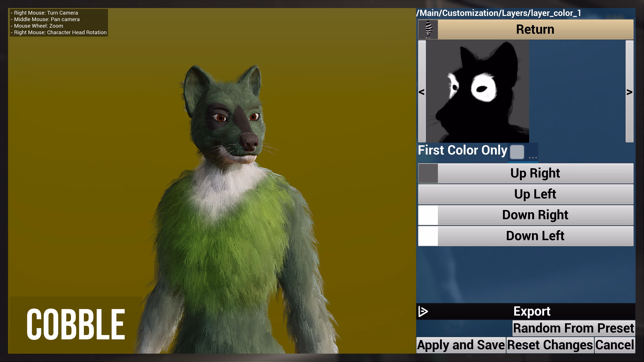Open the Up Left color option
The image size is (644, 362).
point(535,194)
